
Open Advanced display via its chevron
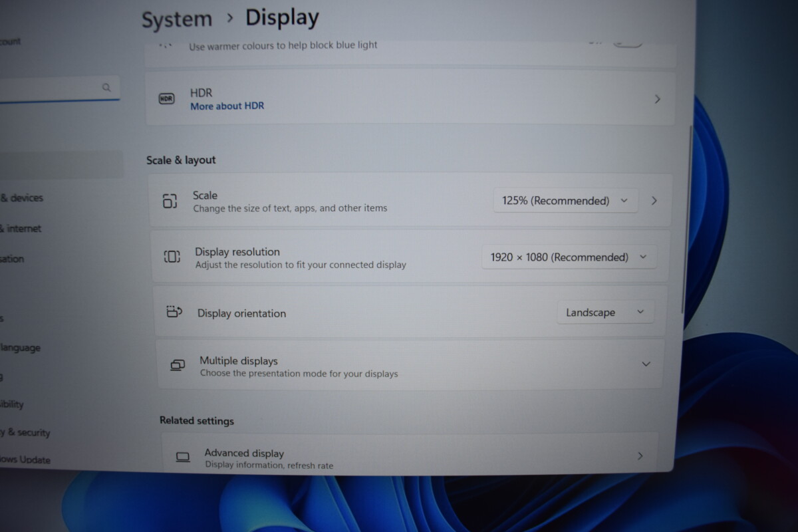(640, 456)
